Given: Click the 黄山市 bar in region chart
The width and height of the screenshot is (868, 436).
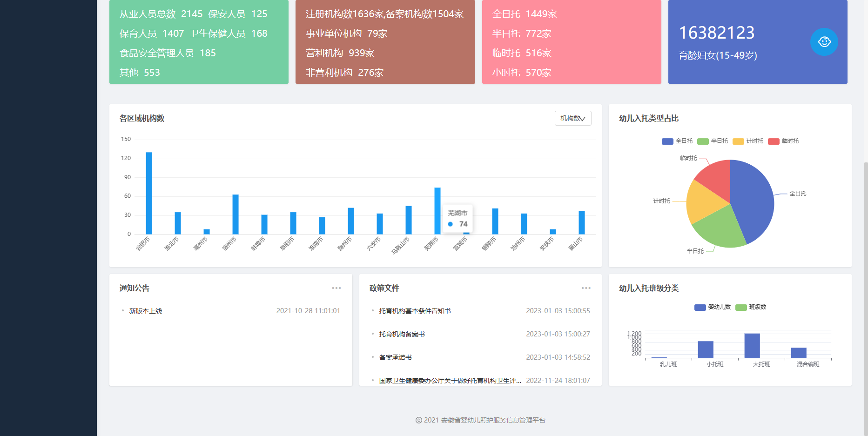Looking at the screenshot, I should [582, 222].
